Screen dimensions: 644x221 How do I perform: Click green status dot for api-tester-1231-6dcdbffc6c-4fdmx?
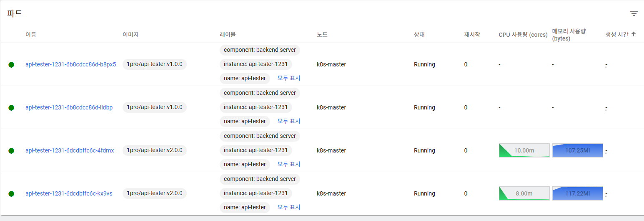(x=11, y=151)
